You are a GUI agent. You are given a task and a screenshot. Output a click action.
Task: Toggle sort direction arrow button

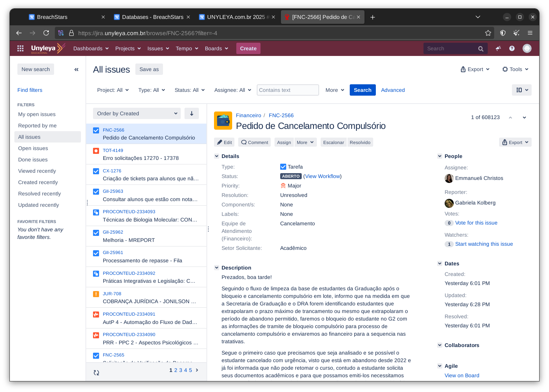coord(192,113)
